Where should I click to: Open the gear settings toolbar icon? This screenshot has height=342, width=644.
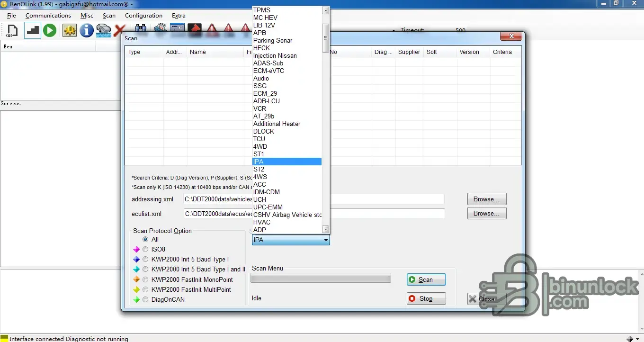click(x=70, y=31)
